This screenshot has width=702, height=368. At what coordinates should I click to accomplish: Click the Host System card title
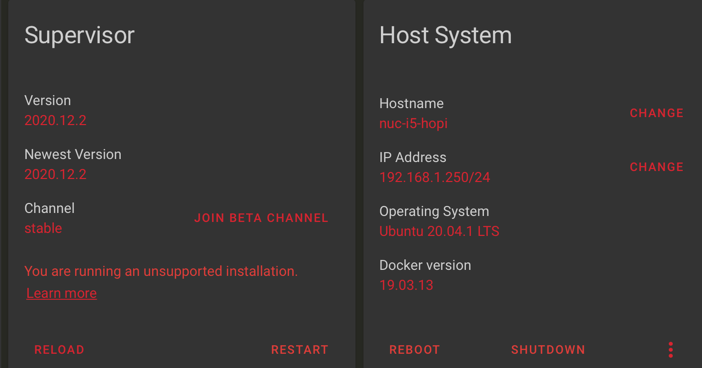(x=445, y=35)
